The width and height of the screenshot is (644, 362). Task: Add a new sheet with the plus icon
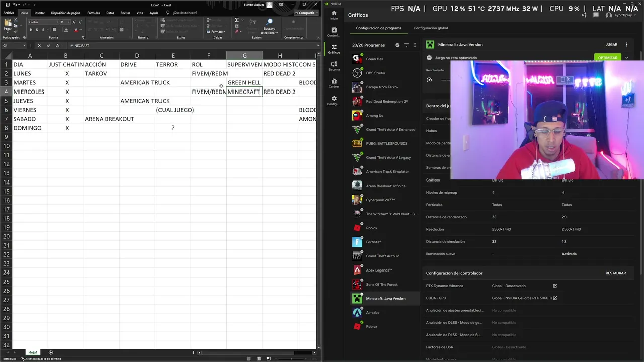click(51, 352)
